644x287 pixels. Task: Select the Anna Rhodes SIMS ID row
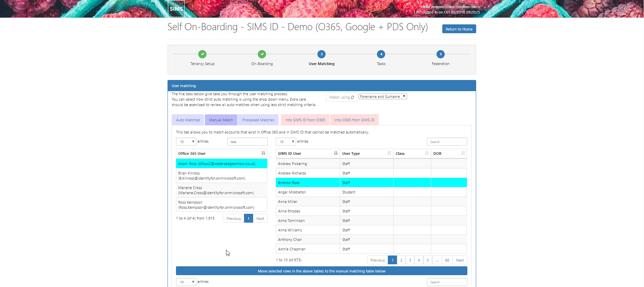[371, 211]
